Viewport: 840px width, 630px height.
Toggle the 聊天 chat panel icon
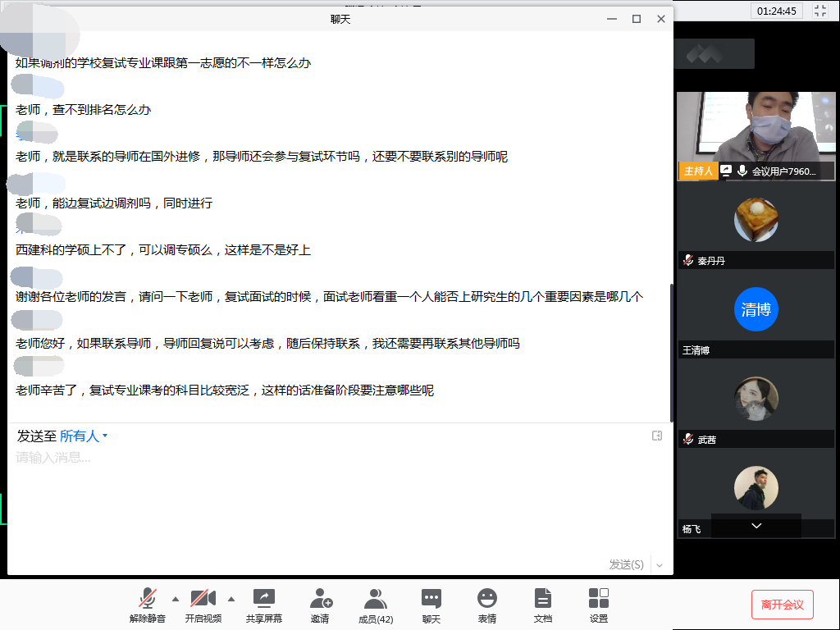click(431, 605)
